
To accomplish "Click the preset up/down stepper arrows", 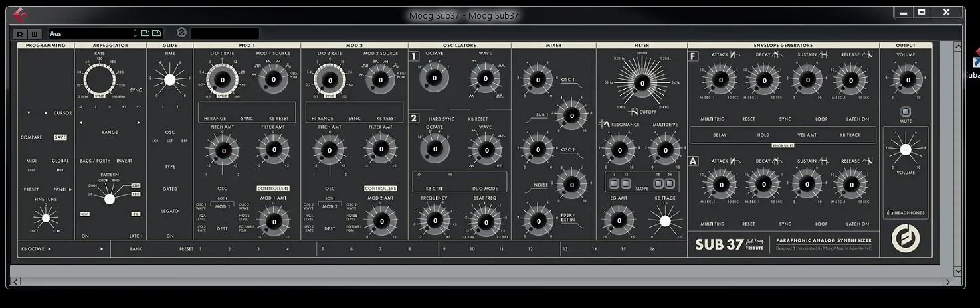I will click(x=136, y=33).
